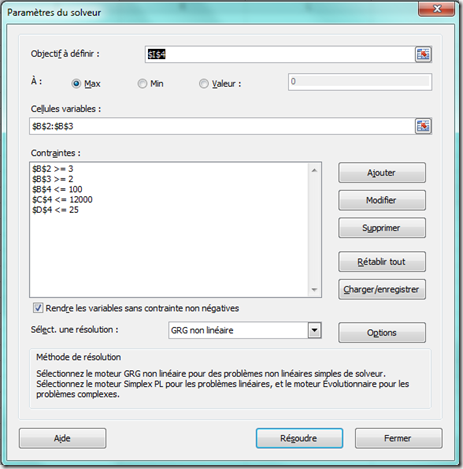Click range selector icon for Objectif à définir

point(423,54)
